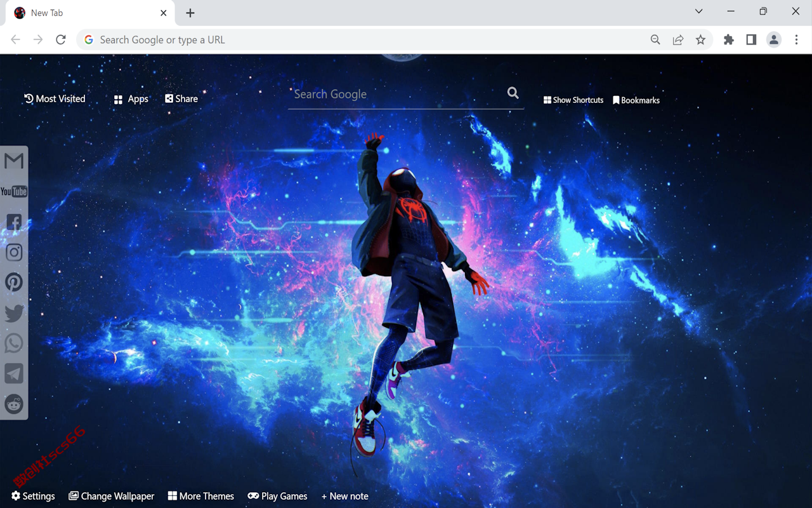Open WhatsApp sidebar shortcut
812x508 pixels.
click(x=13, y=344)
